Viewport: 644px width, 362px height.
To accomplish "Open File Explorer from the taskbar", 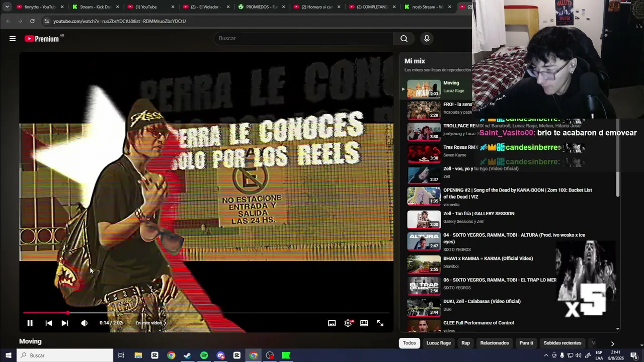I will click(138, 355).
